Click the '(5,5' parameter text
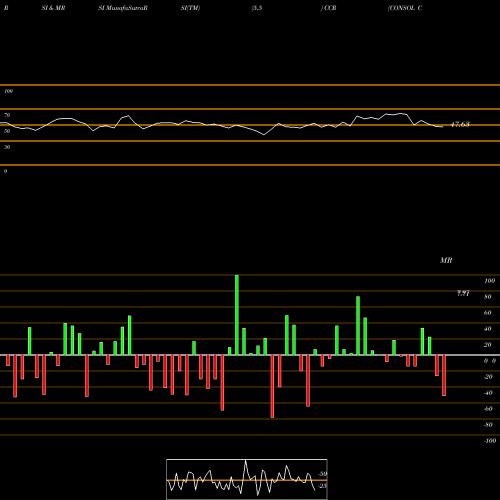The image size is (500, 500). point(257,8)
